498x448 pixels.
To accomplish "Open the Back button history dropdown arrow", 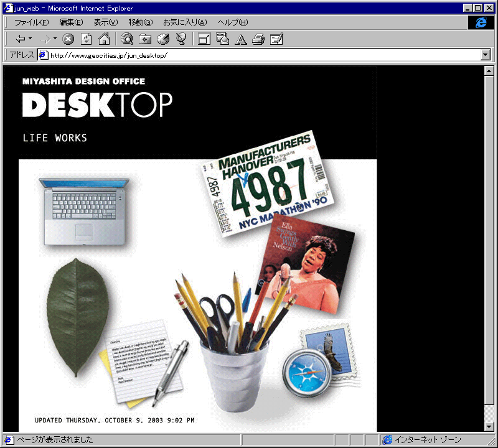I will point(30,39).
